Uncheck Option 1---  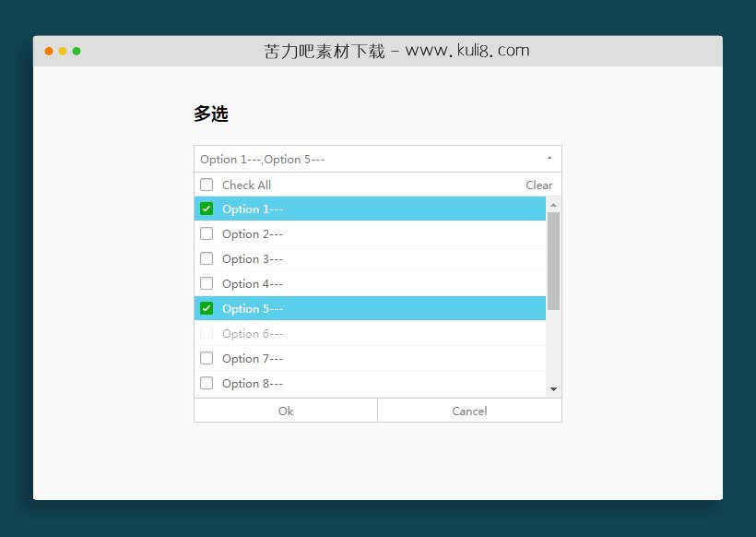207,209
